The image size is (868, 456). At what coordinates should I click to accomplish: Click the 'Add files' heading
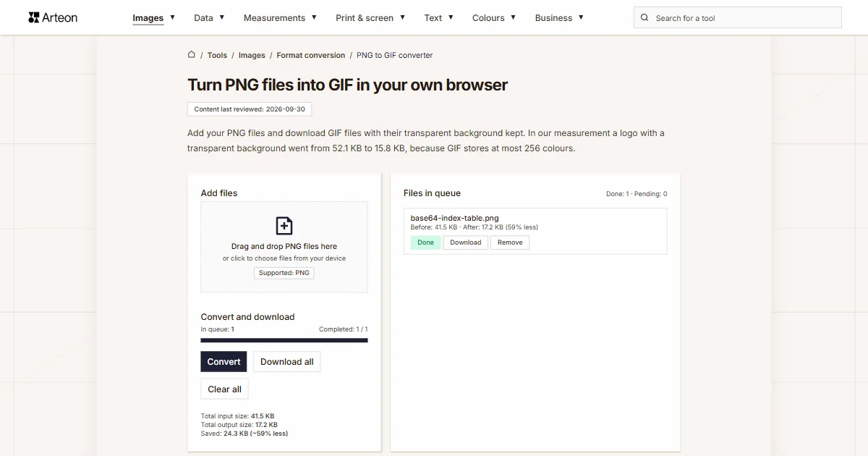click(219, 193)
